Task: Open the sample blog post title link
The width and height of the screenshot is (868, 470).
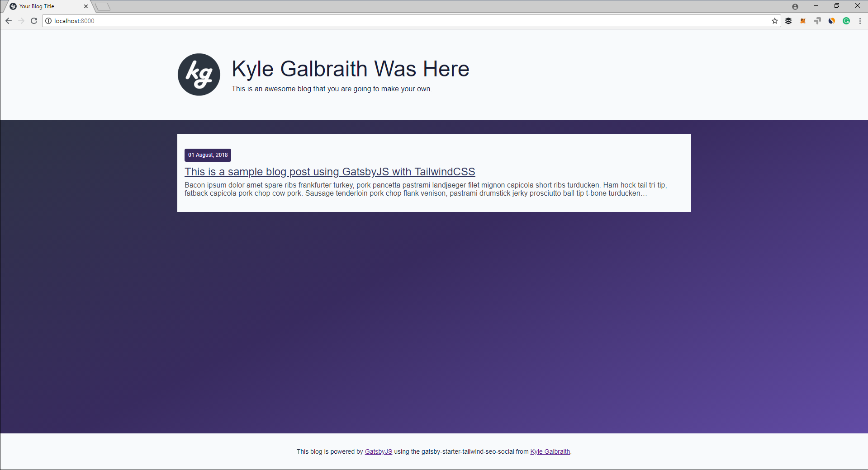Action: tap(329, 172)
